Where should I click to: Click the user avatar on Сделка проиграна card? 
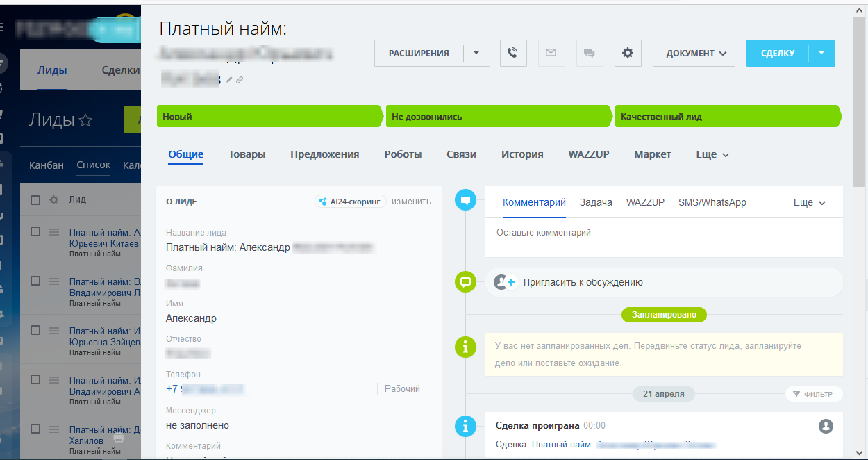[x=826, y=426]
